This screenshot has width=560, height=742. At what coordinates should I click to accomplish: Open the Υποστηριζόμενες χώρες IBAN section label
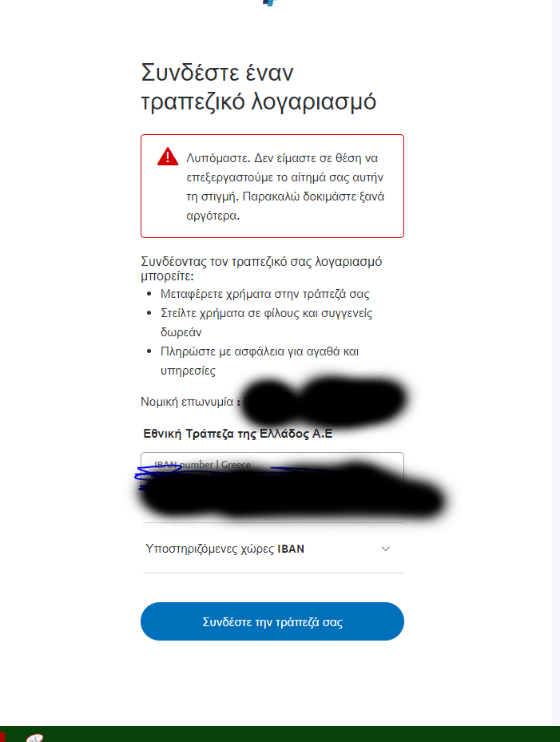tap(224, 549)
